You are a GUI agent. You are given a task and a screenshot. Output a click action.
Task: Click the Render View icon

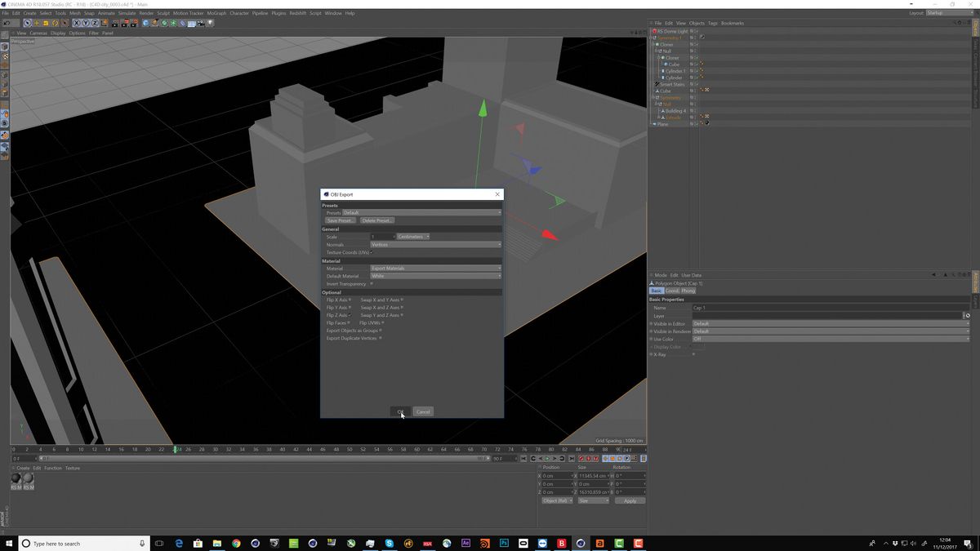pyautogui.click(x=114, y=23)
